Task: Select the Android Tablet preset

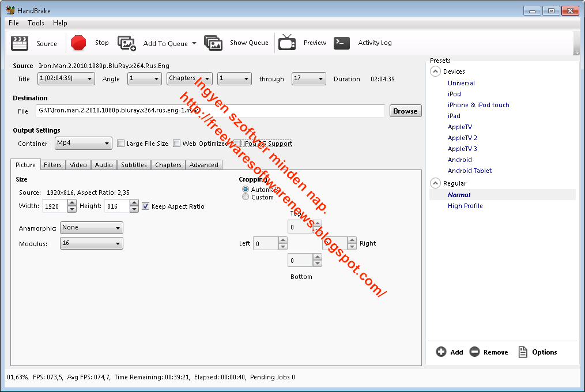Action: 470,171
